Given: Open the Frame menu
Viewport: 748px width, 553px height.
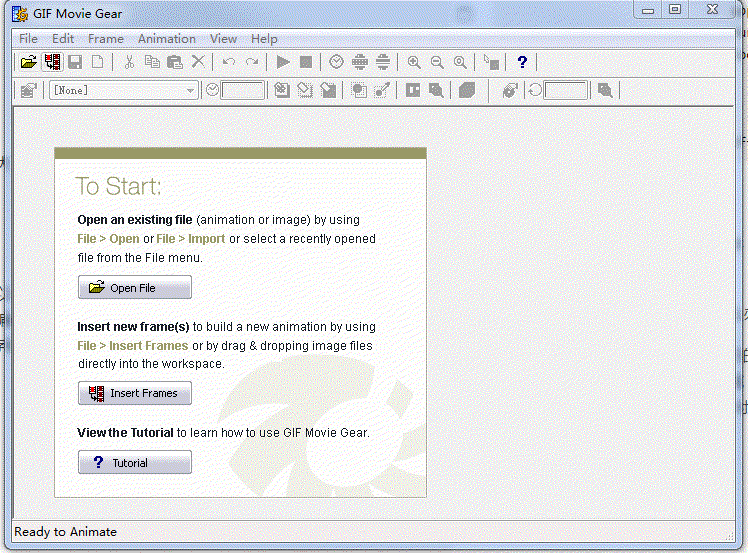Looking at the screenshot, I should click(x=106, y=39).
